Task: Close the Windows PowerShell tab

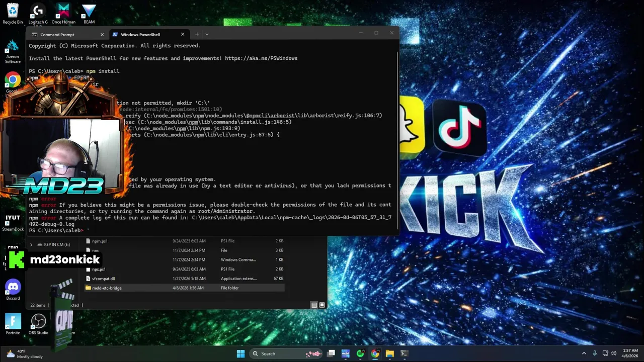Action: (x=183, y=35)
